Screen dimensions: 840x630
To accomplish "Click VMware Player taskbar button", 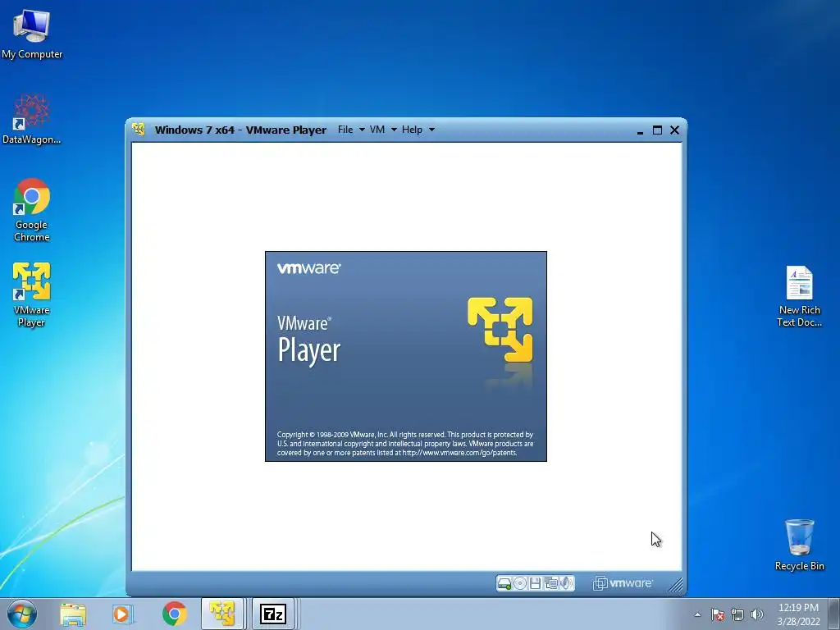I will pyautogui.click(x=223, y=614).
